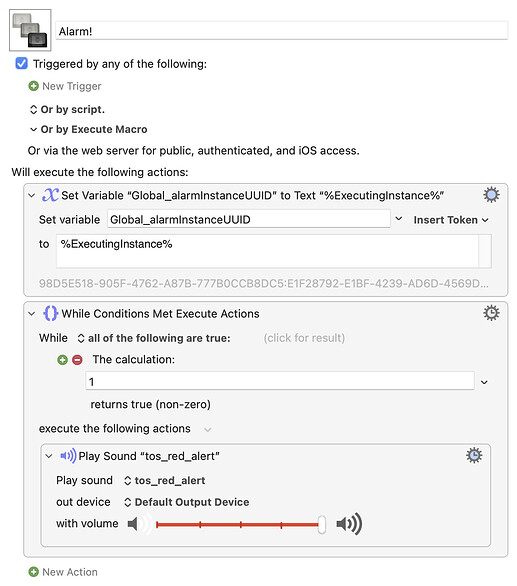Open gear menu of Play Sound action
Screen dimensions: 517x586
[474, 455]
